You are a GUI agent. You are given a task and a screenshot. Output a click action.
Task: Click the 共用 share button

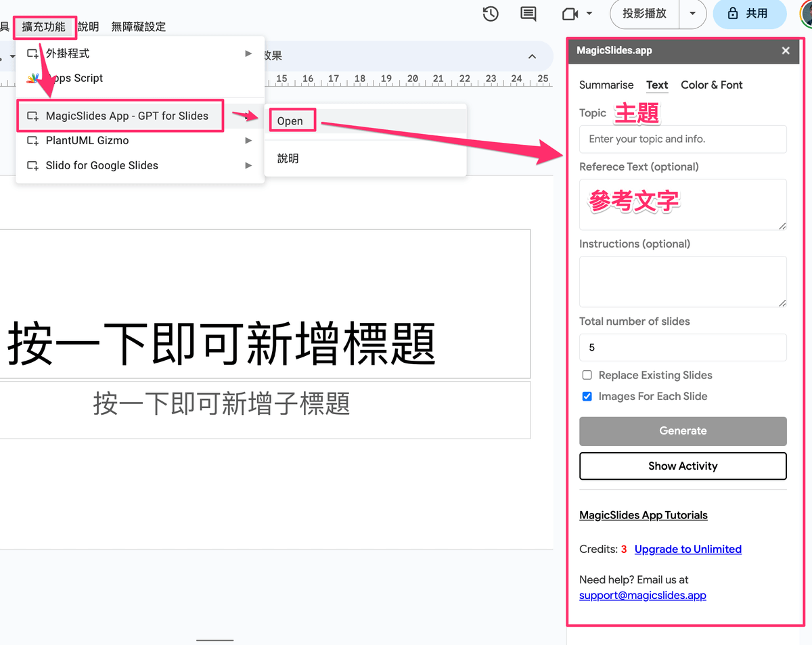pyautogui.click(x=749, y=14)
